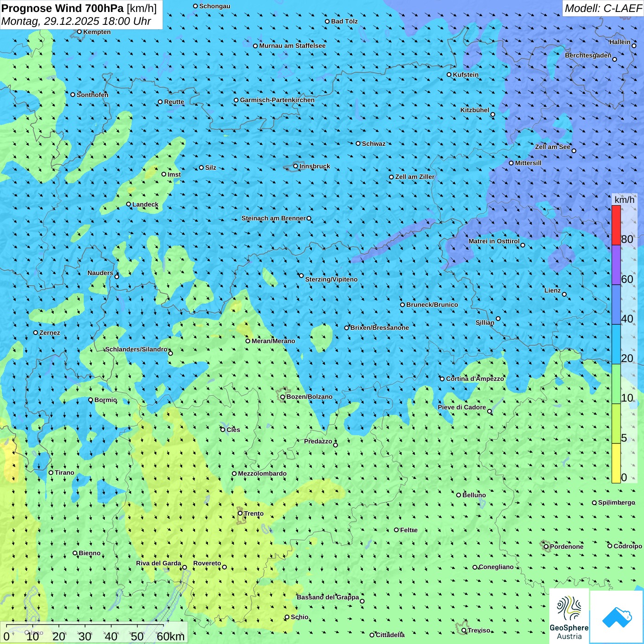This screenshot has height=644, width=644.
Task: Click the purple 60 km/h legend color
Action: (616, 265)
